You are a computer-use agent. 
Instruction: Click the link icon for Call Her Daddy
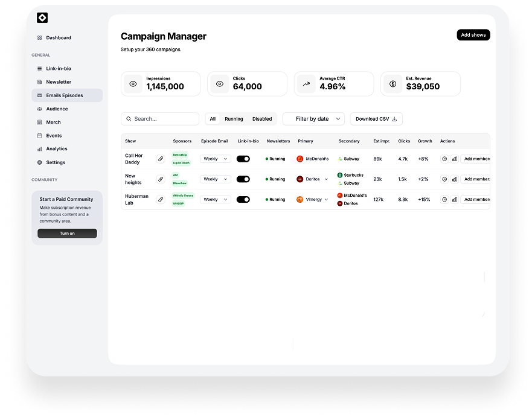161,159
